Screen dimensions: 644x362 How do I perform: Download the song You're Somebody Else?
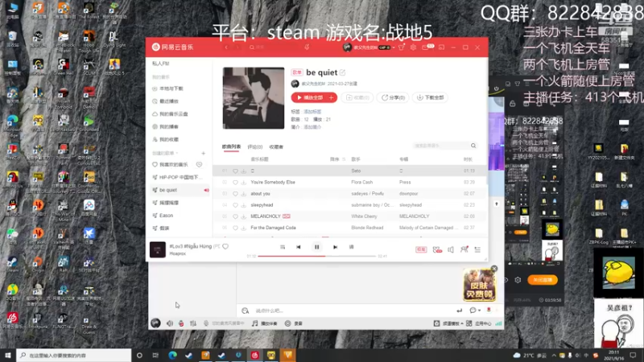tap(244, 183)
